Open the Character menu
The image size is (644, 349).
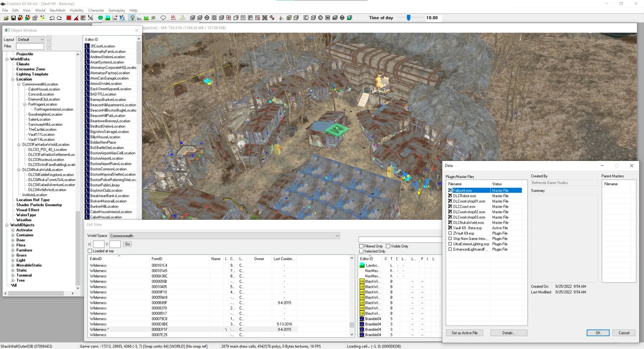[x=96, y=10]
